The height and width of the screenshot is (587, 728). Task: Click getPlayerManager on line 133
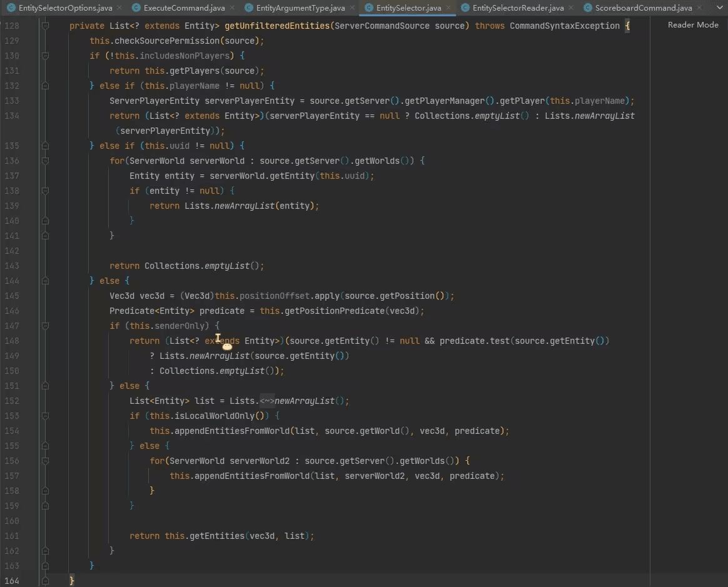coord(445,101)
